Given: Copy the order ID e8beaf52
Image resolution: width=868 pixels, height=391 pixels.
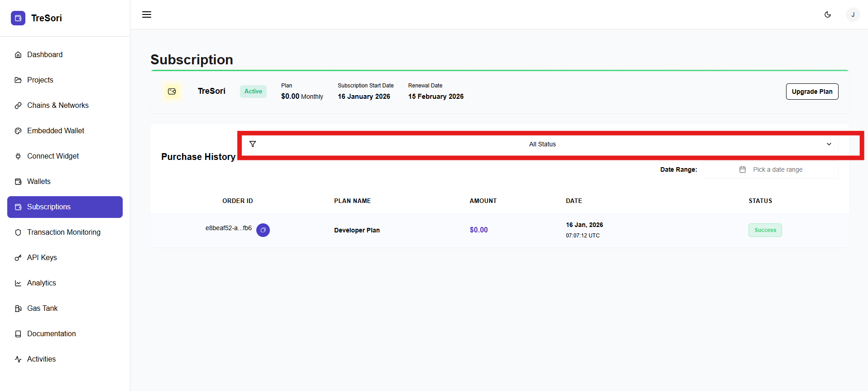Looking at the screenshot, I should (263, 230).
